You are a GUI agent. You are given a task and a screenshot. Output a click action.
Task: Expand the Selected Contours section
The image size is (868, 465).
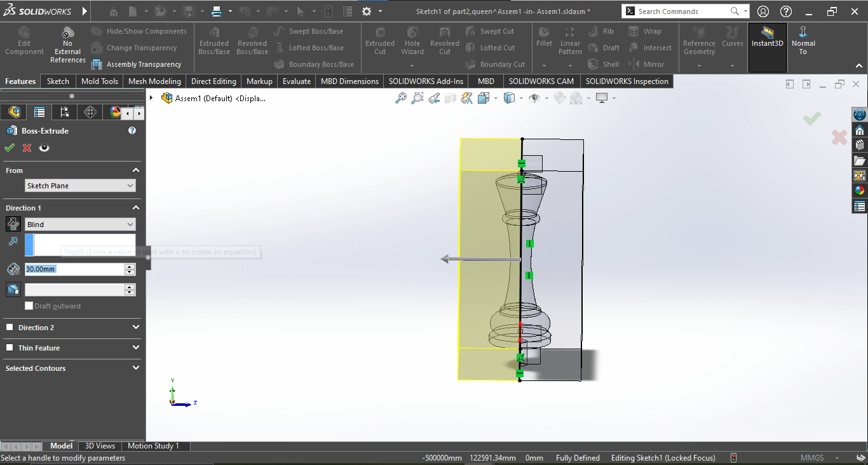(136, 368)
